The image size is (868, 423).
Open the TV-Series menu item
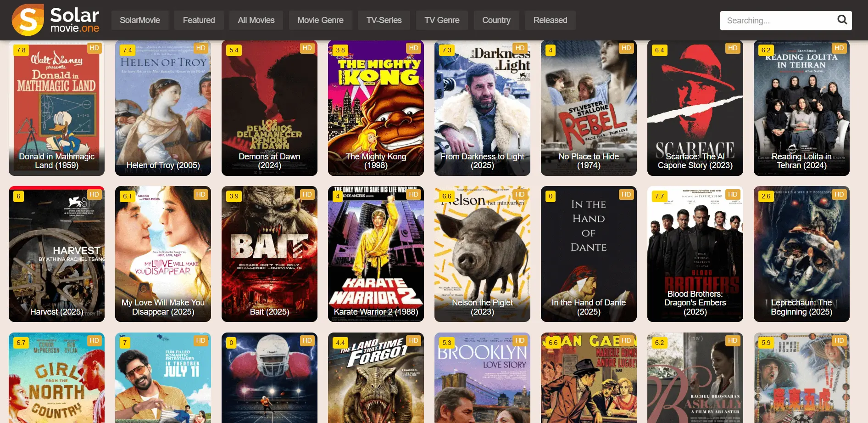click(384, 20)
